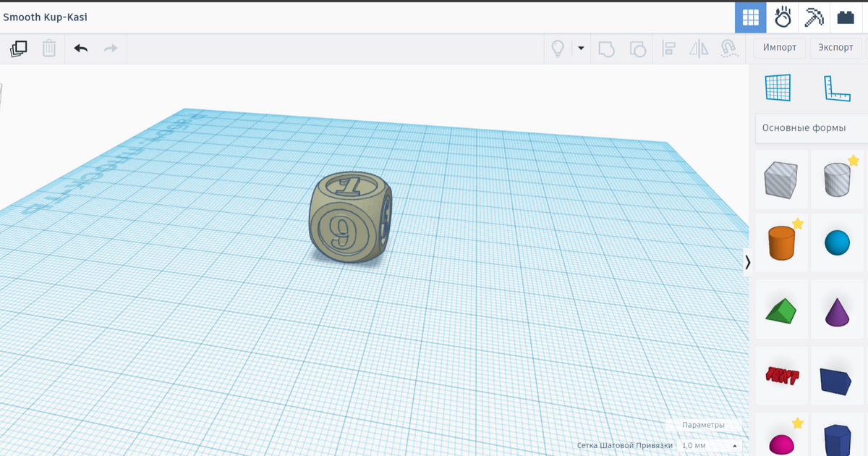Click the Импорт button
This screenshot has height=456, width=868.
pos(779,48)
